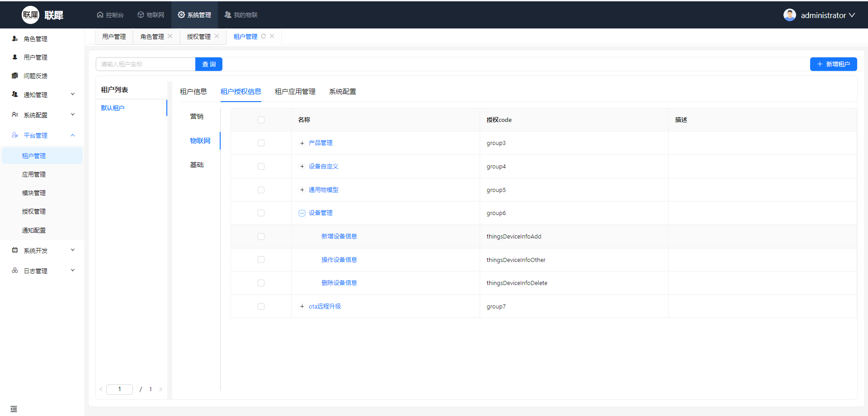Image resolution: width=868 pixels, height=416 pixels.
Task: Click the sidebar collapse icon at bottom left
Action: tap(14, 409)
